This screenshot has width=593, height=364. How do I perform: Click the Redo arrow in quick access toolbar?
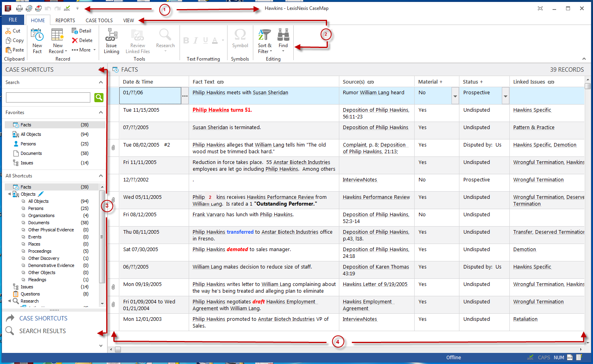57,8
